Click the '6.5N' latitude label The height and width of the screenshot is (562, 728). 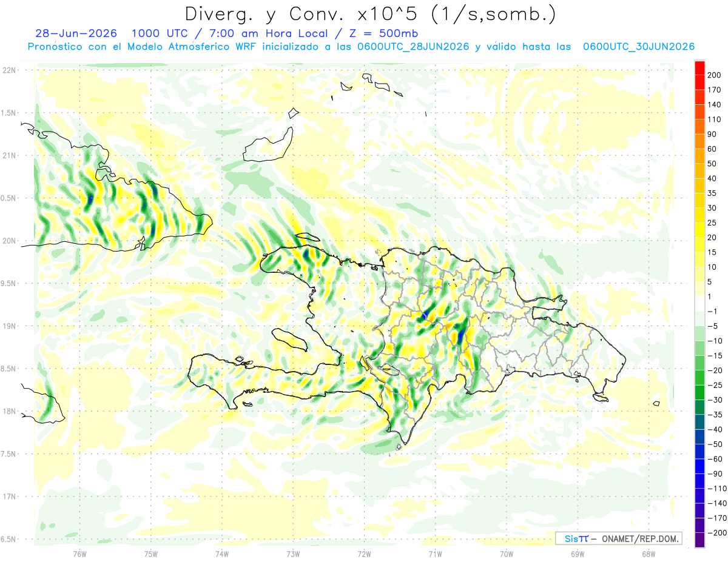[x=9, y=540]
